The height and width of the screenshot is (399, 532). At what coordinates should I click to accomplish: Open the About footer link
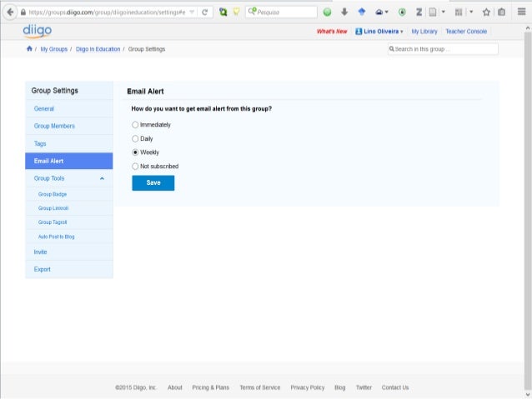click(175, 387)
